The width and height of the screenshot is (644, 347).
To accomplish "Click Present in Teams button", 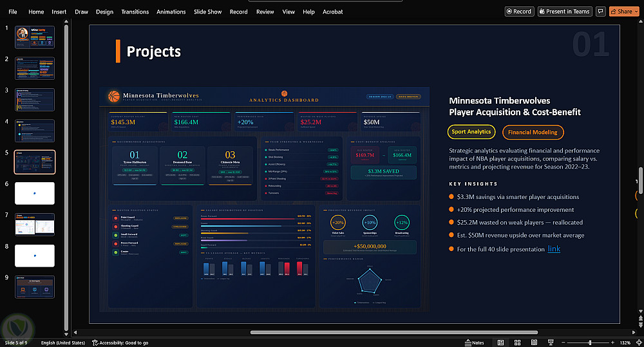I will pos(565,12).
